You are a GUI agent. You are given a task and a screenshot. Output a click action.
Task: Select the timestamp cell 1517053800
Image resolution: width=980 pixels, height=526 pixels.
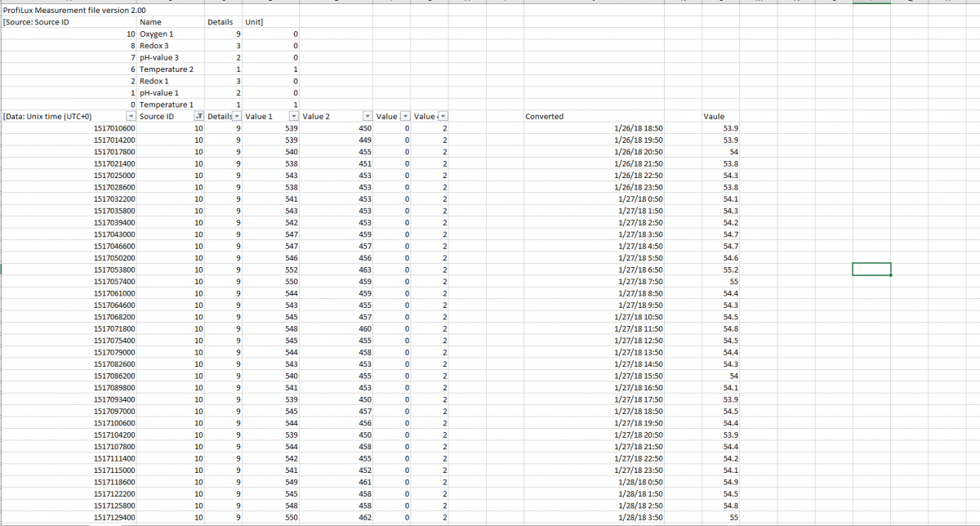69,270
